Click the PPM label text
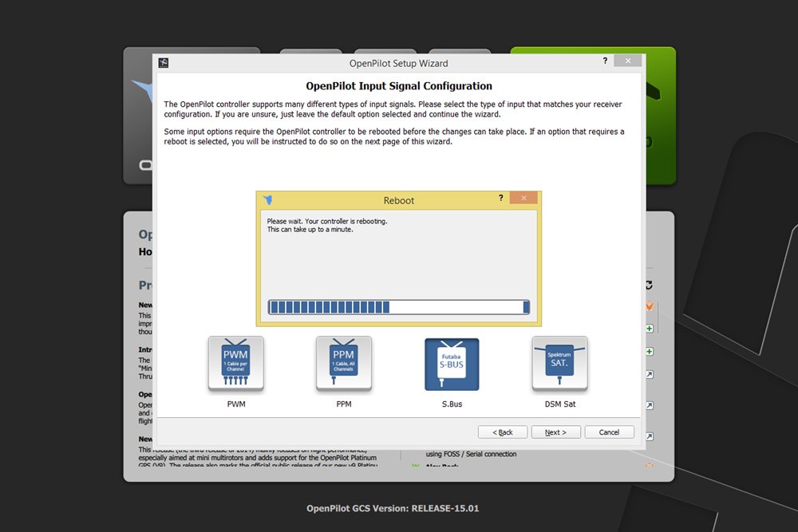This screenshot has width=798, height=532. tap(343, 404)
